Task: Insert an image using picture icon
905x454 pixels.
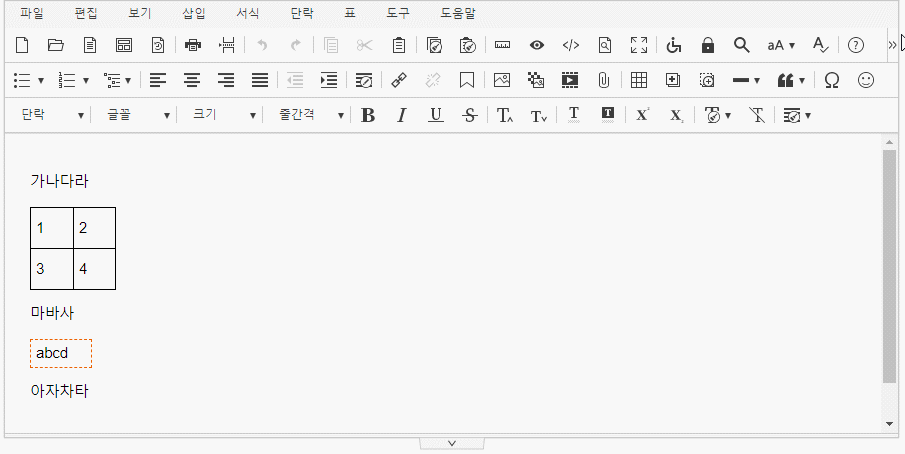Action: pyautogui.click(x=502, y=80)
